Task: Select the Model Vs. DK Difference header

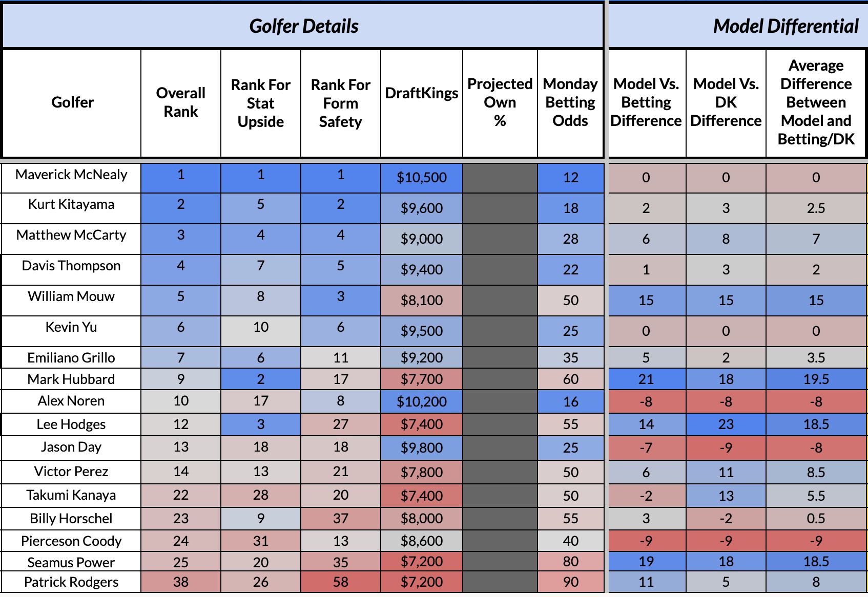Action: (x=726, y=102)
